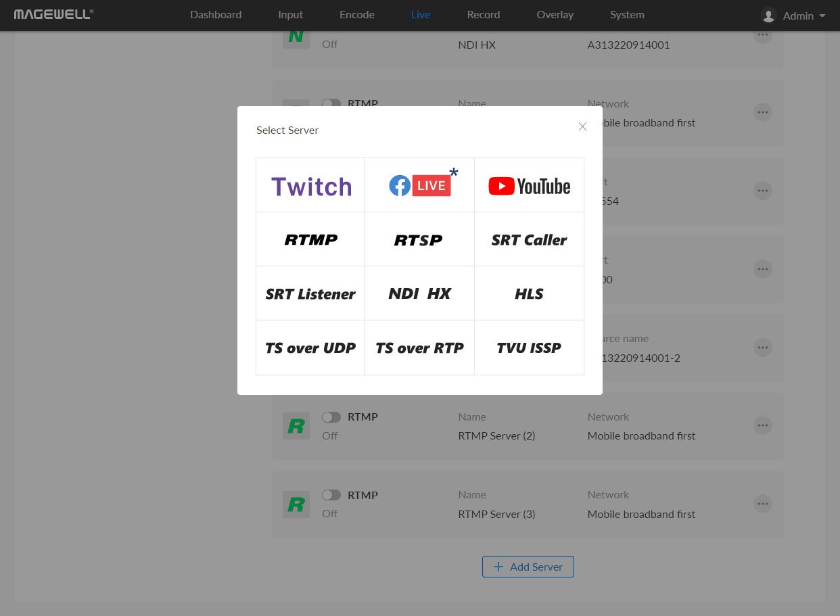Screen dimensions: 840x616
Task: Click the Magewell logo
Action: 53,14
